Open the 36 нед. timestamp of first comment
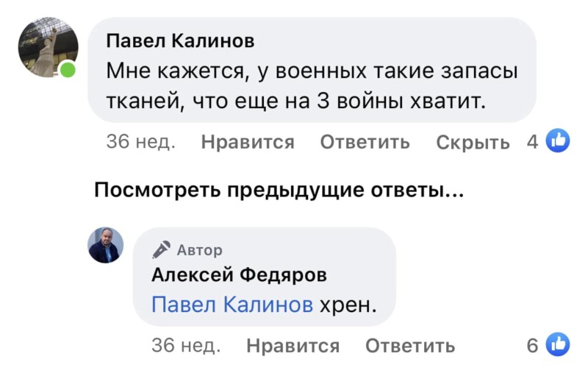Image resolution: width=588 pixels, height=376 pixels. pos(140,142)
